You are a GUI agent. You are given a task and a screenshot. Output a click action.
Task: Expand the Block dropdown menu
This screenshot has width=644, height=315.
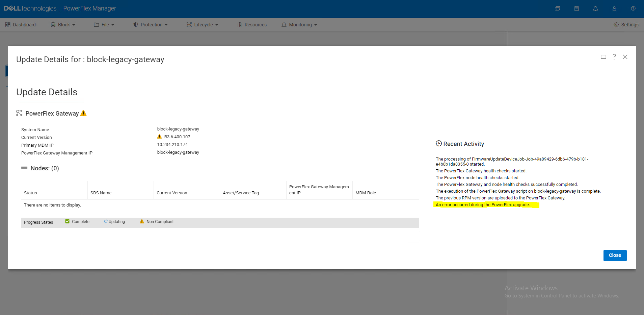click(63, 24)
